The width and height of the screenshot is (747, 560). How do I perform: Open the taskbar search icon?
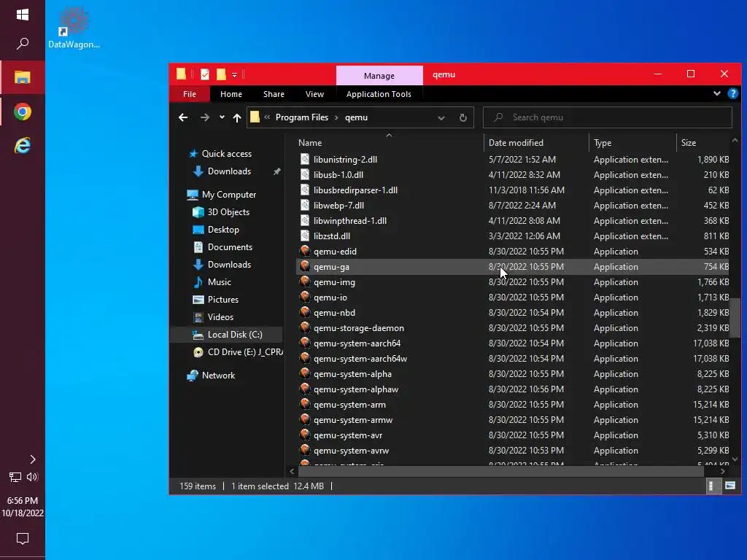pos(23,44)
